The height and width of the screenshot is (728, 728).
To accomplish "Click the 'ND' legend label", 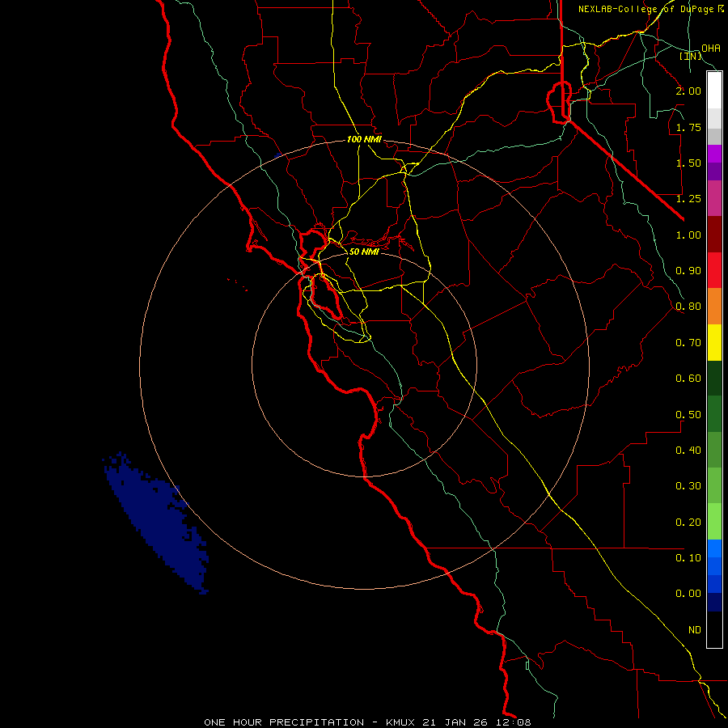I will 695,630.
